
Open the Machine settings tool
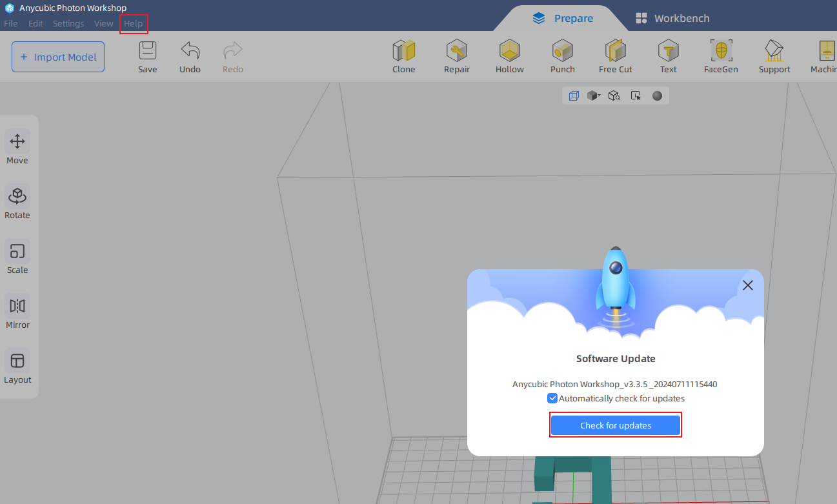tap(824, 57)
